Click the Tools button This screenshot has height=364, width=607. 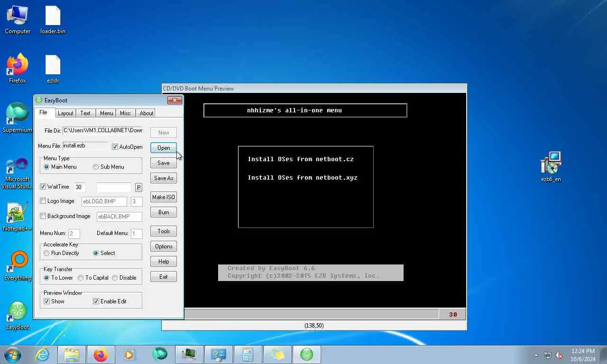click(x=164, y=231)
